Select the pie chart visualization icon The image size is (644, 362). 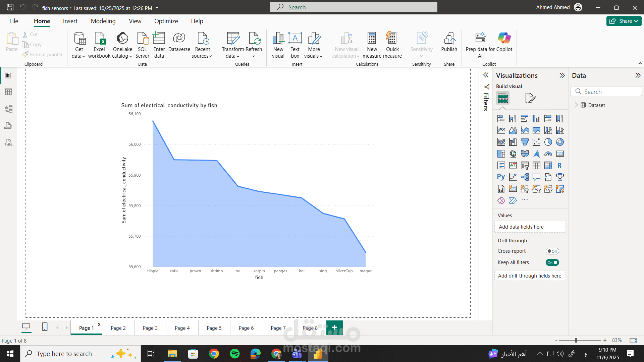[x=548, y=142]
